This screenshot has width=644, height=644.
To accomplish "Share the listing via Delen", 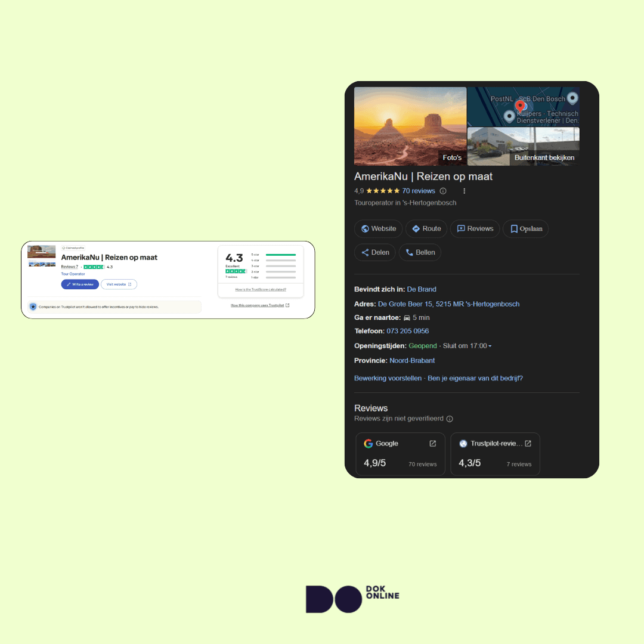I will pyautogui.click(x=374, y=252).
